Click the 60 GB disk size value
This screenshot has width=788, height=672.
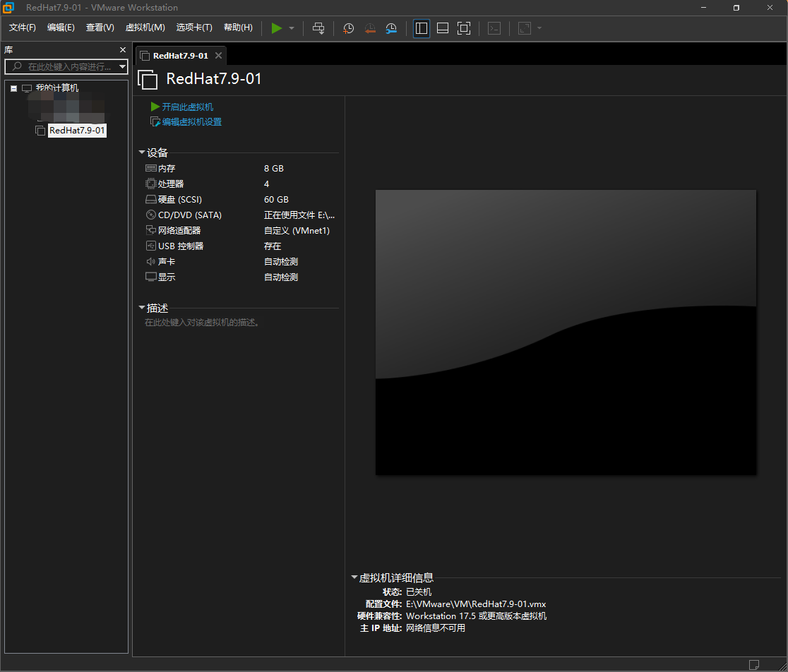pyautogui.click(x=276, y=199)
